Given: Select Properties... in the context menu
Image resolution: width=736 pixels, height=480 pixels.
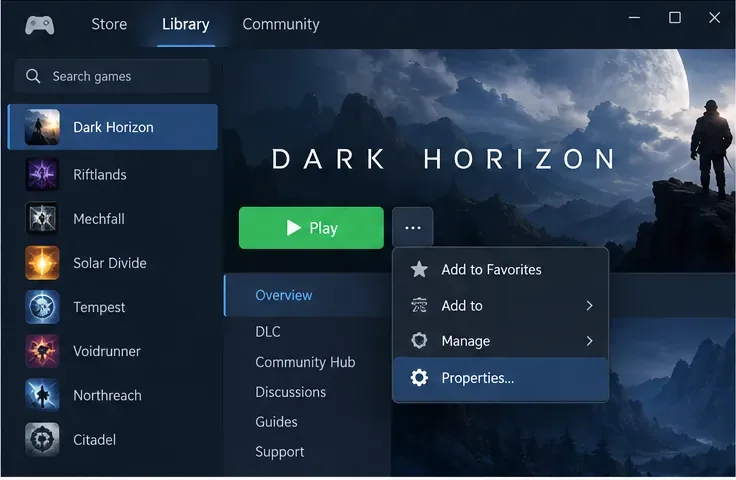Looking at the screenshot, I should pyautogui.click(x=500, y=379).
